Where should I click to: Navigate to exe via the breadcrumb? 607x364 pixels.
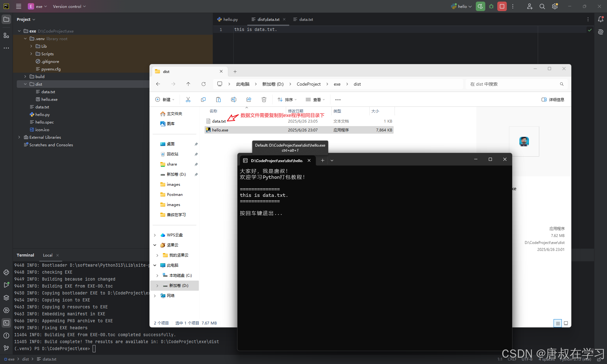pos(337,84)
